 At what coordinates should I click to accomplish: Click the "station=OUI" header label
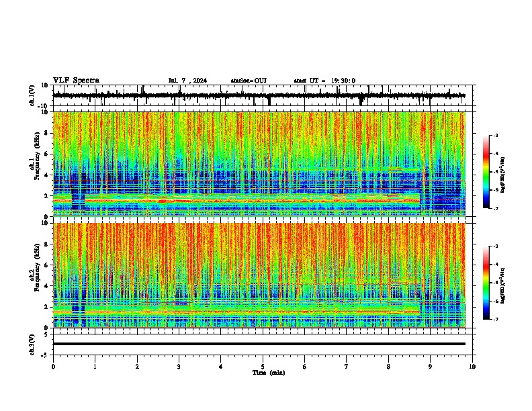point(249,81)
